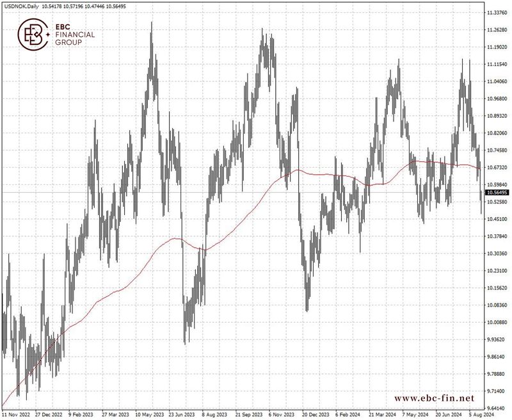This screenshot has height=420, width=512.
Task: Click the USDNOK.Daily chart title
Action: 22,5
